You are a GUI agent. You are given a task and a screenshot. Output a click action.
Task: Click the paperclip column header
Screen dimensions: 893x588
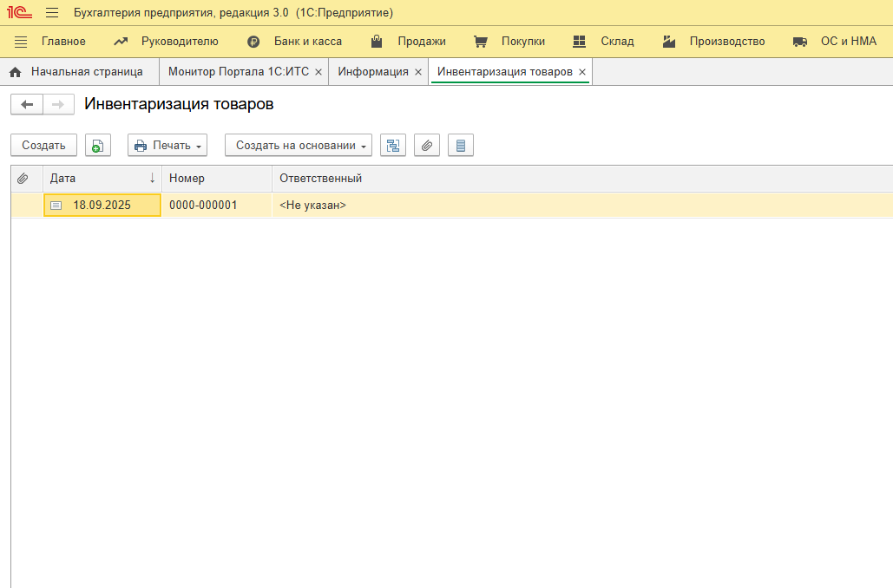[x=23, y=179]
